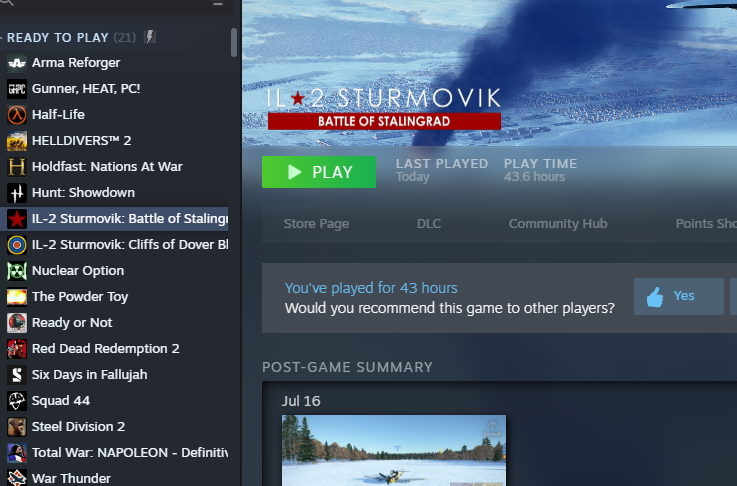Open the Community Hub tab

point(558,224)
